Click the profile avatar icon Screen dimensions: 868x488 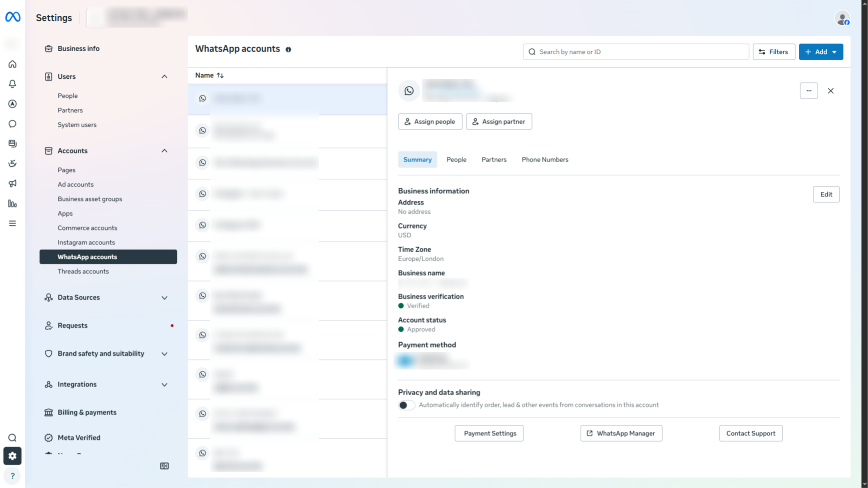click(x=842, y=18)
